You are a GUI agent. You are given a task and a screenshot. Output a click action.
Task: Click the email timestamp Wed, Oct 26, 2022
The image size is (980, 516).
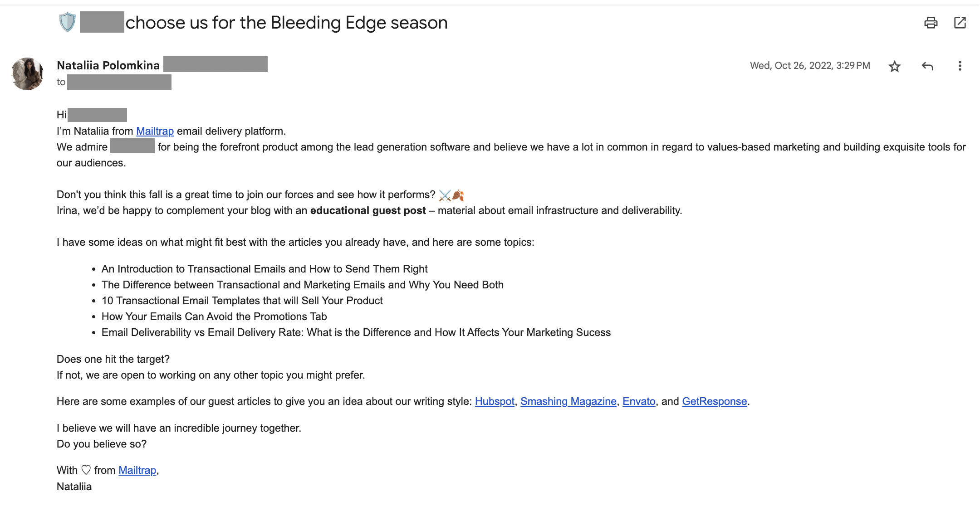(x=809, y=65)
